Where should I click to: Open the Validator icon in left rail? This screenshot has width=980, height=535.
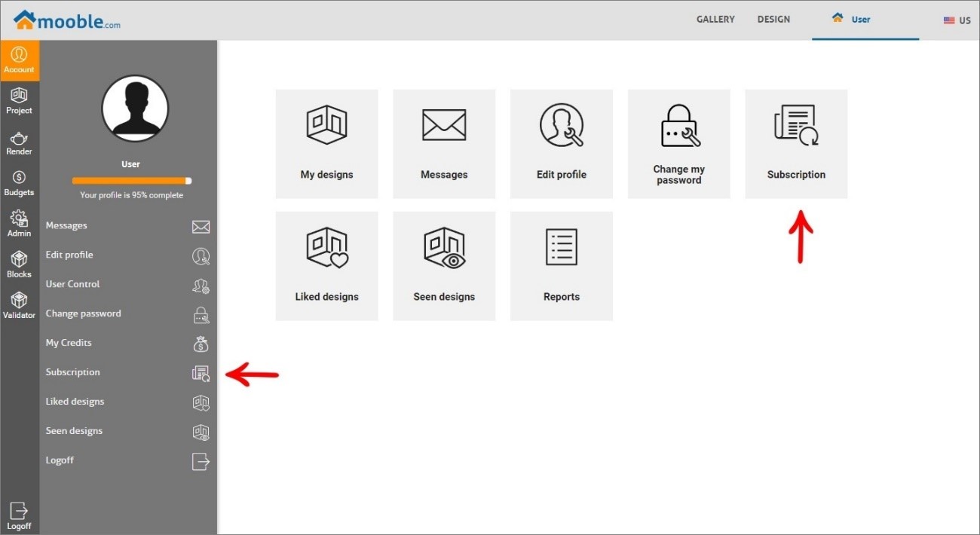click(20, 305)
